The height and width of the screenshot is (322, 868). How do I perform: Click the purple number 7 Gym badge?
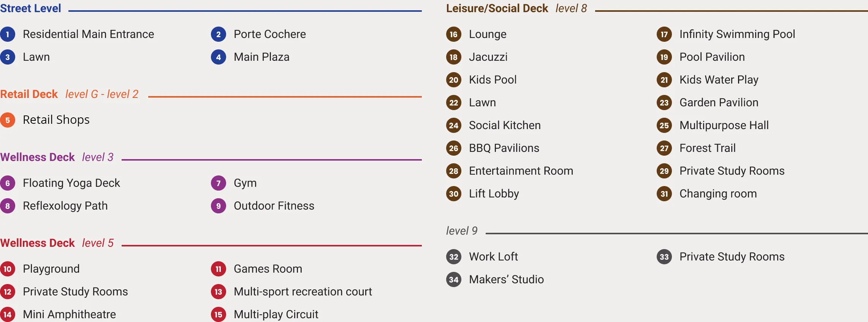click(219, 183)
